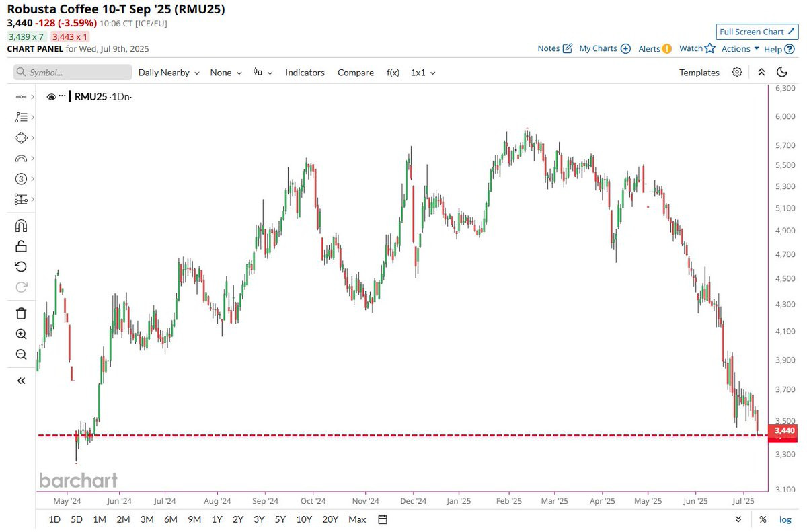Toggle dark mode moon icon
Image resolution: width=807 pixels, height=532 pixels.
tap(781, 72)
